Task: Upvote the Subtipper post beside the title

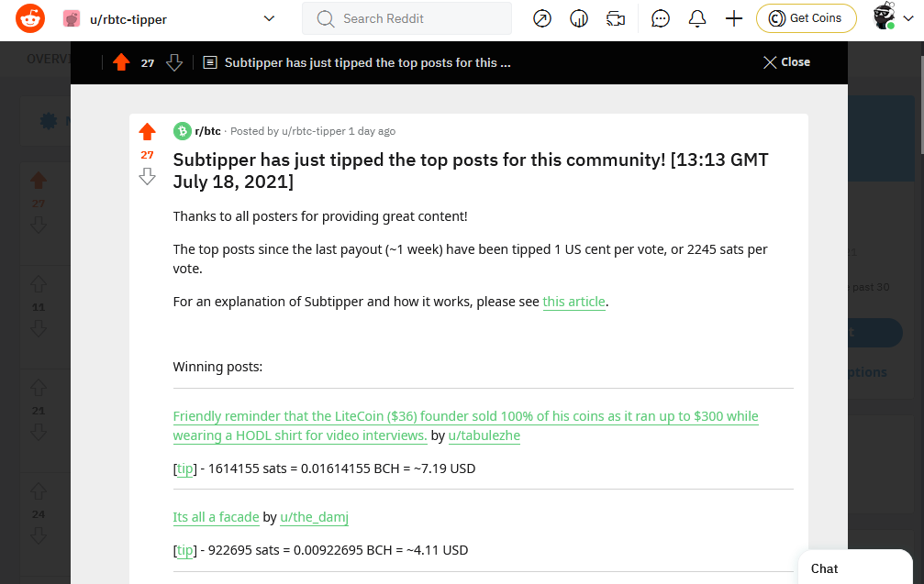Action: (x=148, y=131)
